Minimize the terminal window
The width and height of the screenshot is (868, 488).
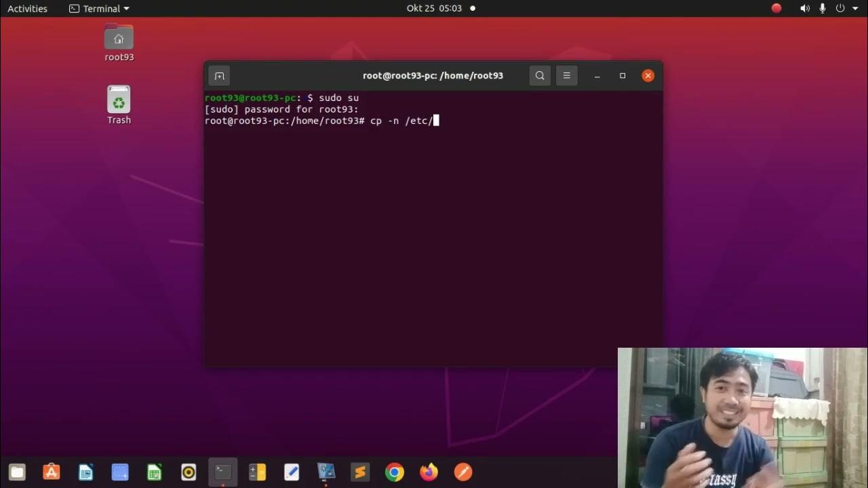(x=597, y=76)
